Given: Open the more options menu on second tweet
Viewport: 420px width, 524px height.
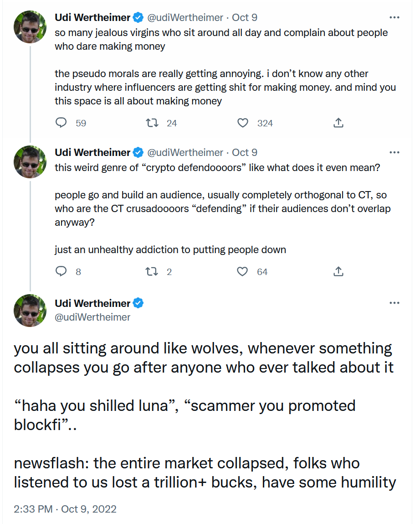Looking at the screenshot, I should 394,152.
